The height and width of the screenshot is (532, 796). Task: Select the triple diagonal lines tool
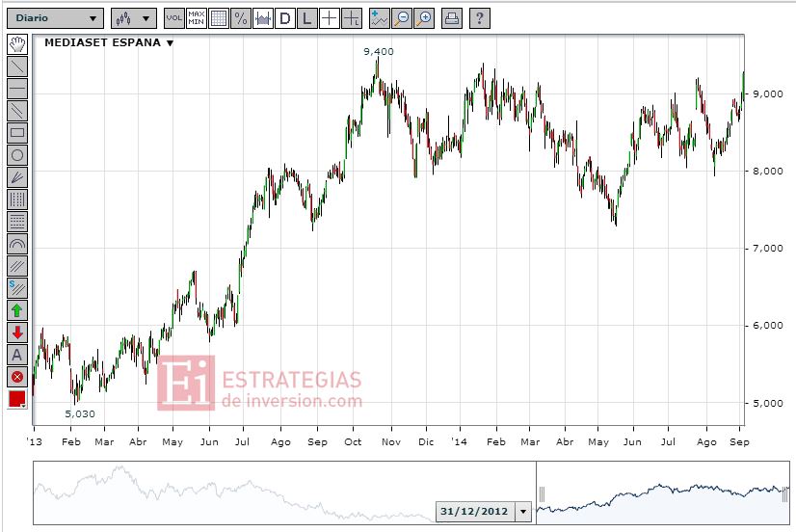17,266
